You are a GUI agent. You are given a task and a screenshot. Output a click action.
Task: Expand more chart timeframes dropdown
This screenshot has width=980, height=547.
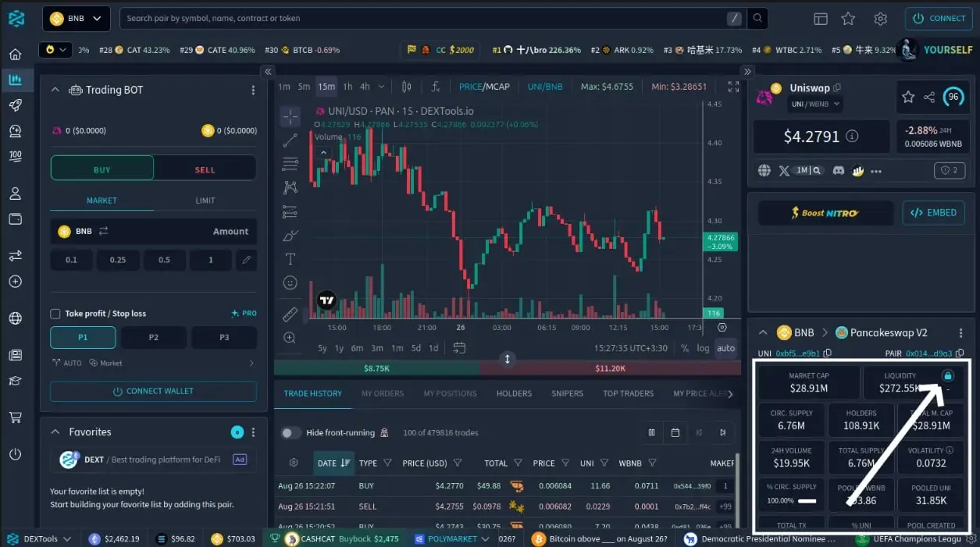click(382, 87)
